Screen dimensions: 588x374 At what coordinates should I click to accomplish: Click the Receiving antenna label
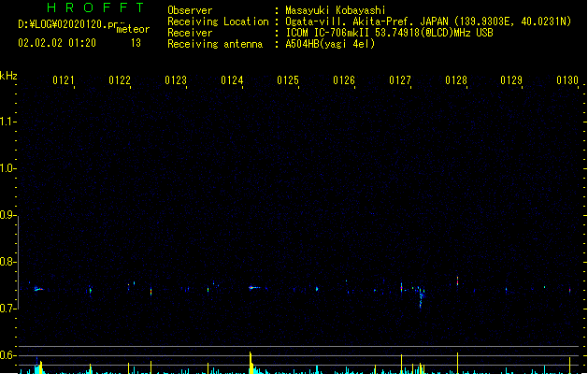pyautogui.click(x=215, y=44)
